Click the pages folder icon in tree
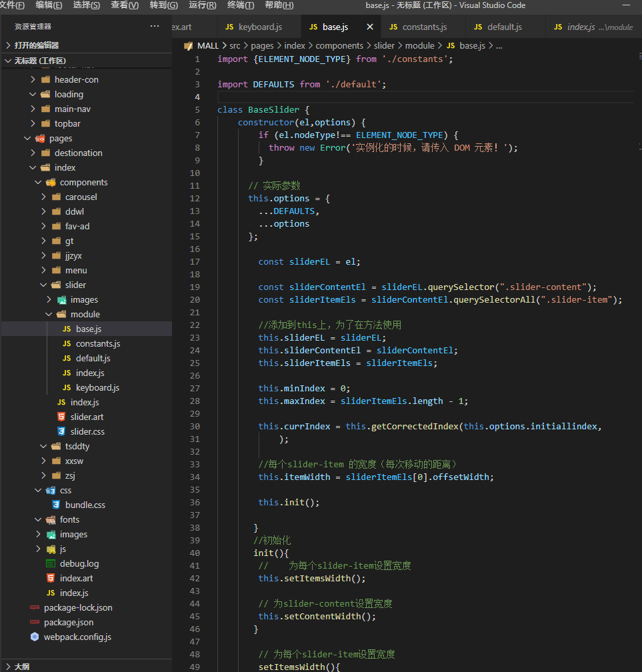The height and width of the screenshot is (672, 642). (40, 138)
